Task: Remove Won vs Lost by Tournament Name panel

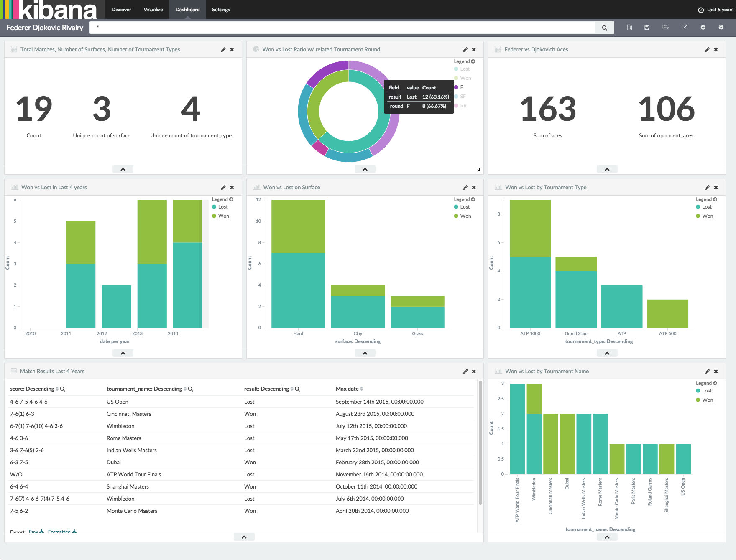Action: pyautogui.click(x=716, y=371)
